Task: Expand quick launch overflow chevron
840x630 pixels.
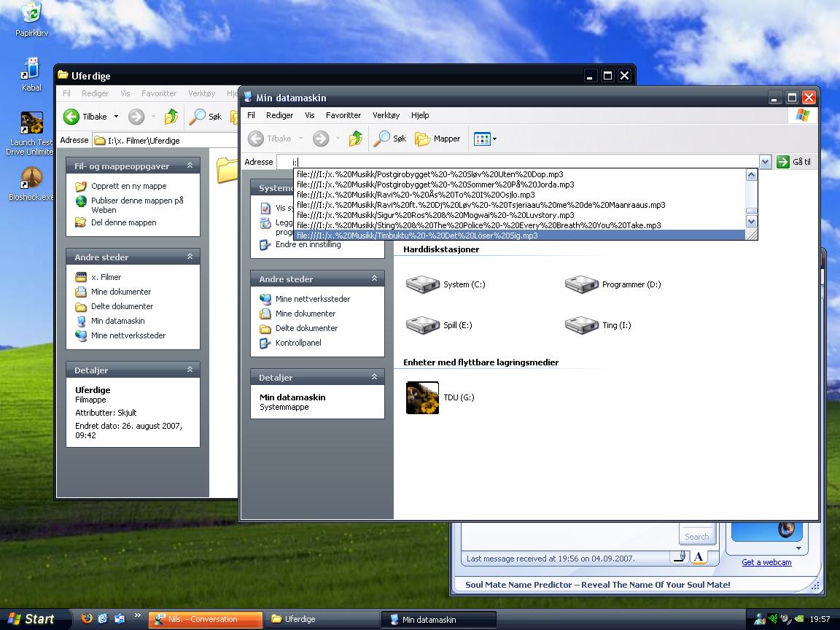Action: click(137, 615)
